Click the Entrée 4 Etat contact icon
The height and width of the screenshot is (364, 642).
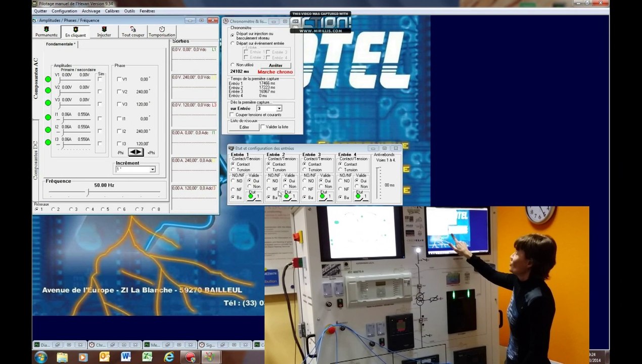point(361,196)
